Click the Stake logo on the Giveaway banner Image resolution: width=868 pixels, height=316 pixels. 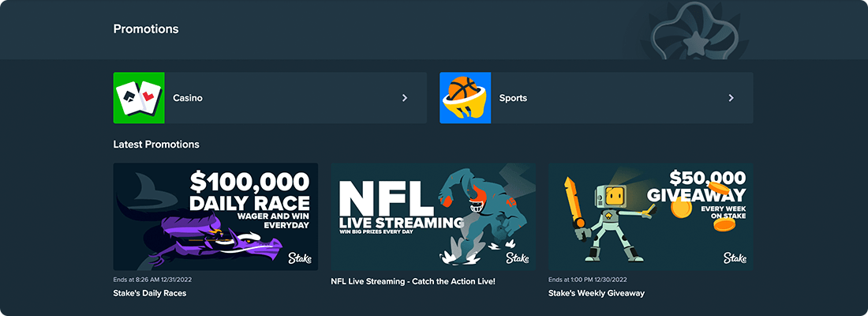click(x=735, y=258)
